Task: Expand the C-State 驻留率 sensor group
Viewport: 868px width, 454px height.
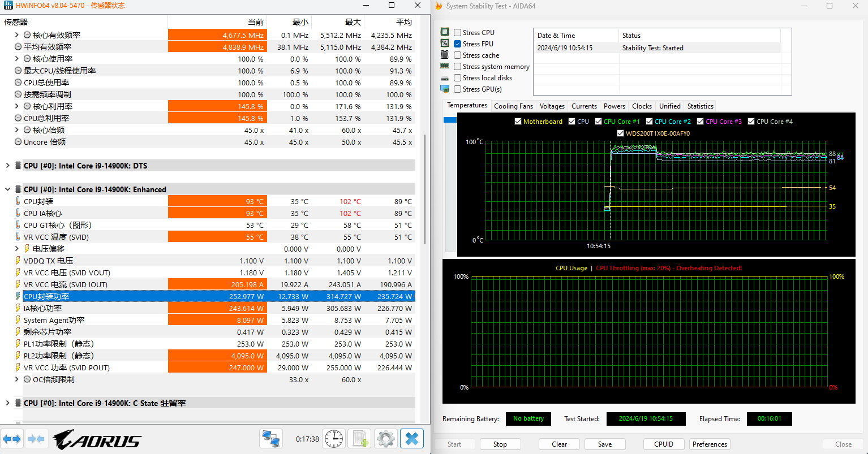Action: pos(7,403)
